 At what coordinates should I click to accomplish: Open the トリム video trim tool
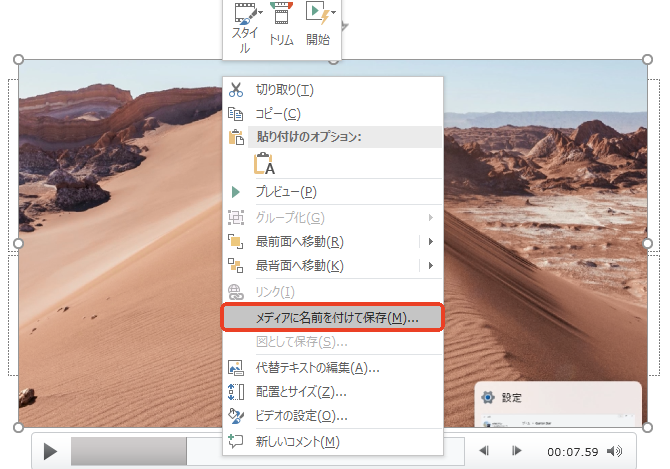point(281,23)
